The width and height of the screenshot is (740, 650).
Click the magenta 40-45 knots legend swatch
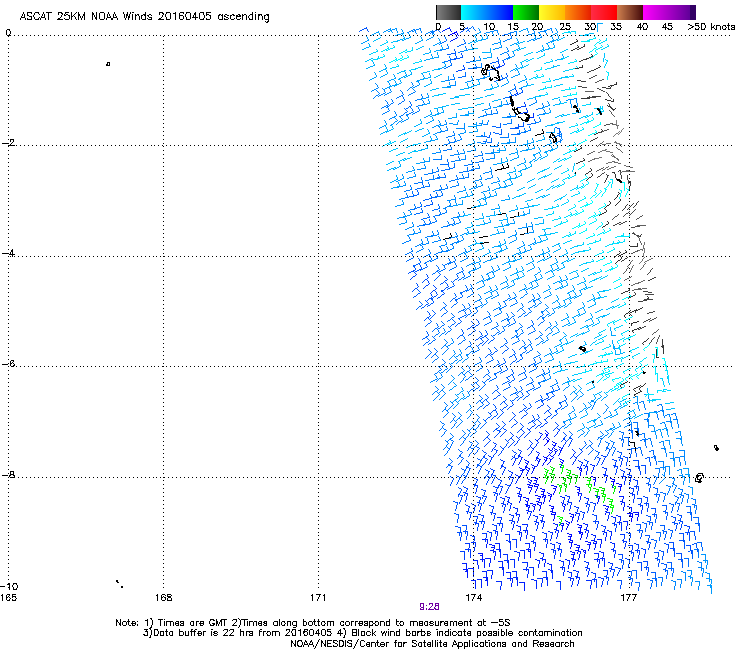pyautogui.click(x=656, y=12)
